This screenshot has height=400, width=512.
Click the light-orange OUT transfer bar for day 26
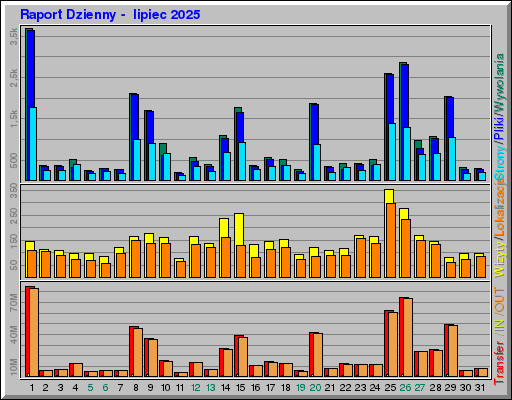coord(408,337)
